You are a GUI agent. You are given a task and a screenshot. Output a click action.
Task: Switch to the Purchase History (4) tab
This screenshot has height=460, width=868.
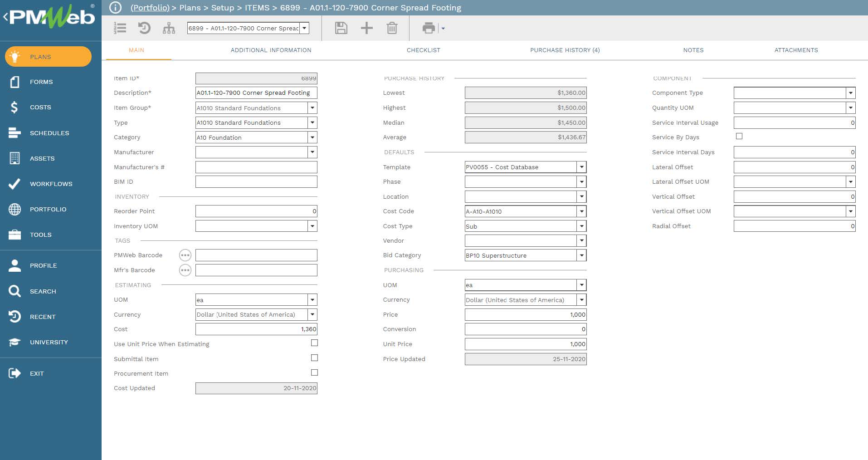[565, 50]
